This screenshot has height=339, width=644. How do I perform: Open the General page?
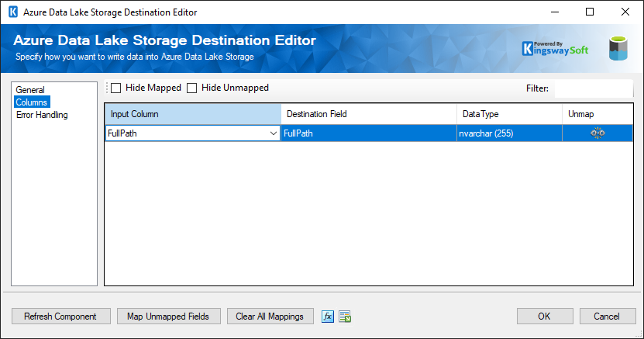click(x=30, y=89)
